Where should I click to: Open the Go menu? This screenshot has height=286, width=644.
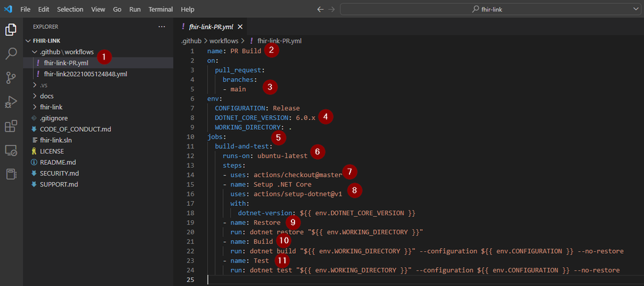click(x=117, y=9)
